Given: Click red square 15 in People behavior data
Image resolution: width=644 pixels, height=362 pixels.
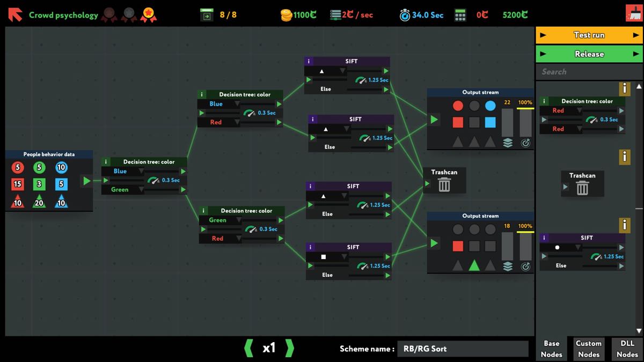Looking at the screenshot, I should coord(18,184).
